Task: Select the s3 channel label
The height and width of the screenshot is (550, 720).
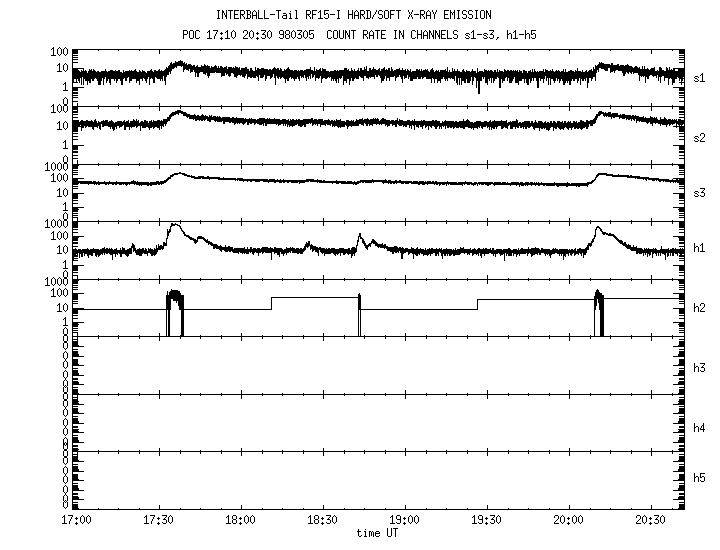Action: pyautogui.click(x=700, y=191)
